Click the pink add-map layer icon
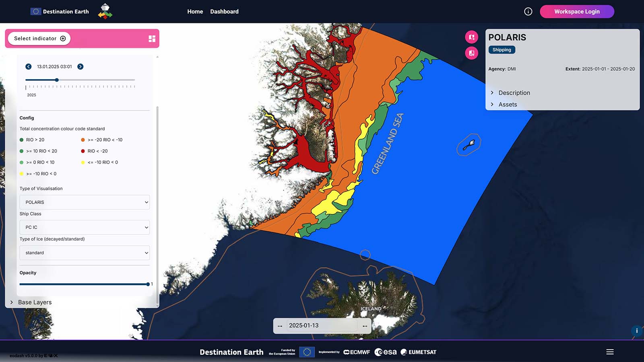The width and height of the screenshot is (644, 362). click(x=471, y=37)
